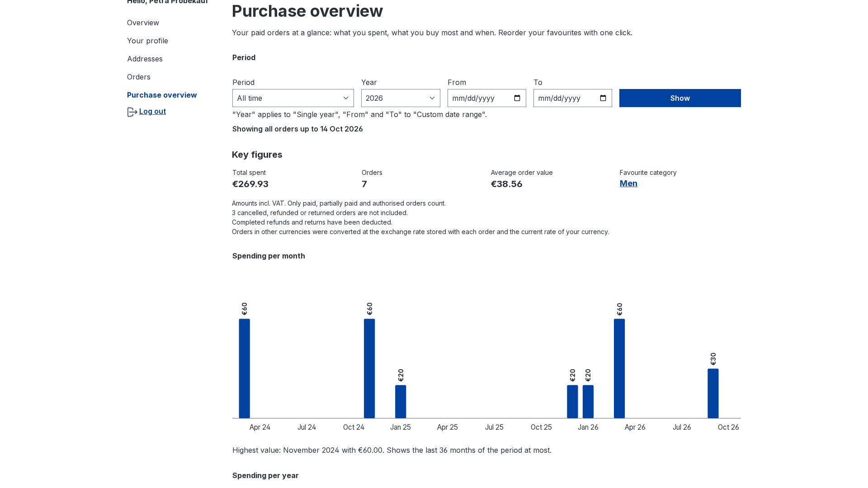Viewport: 868px width, 488px height.
Task: Open Orders in the sidebar
Action: pos(139,77)
